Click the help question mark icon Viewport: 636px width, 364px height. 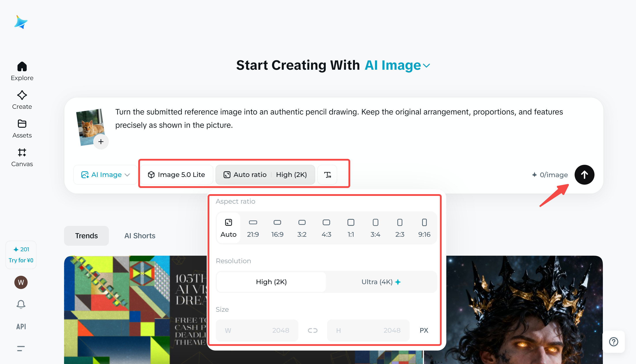pos(613,341)
